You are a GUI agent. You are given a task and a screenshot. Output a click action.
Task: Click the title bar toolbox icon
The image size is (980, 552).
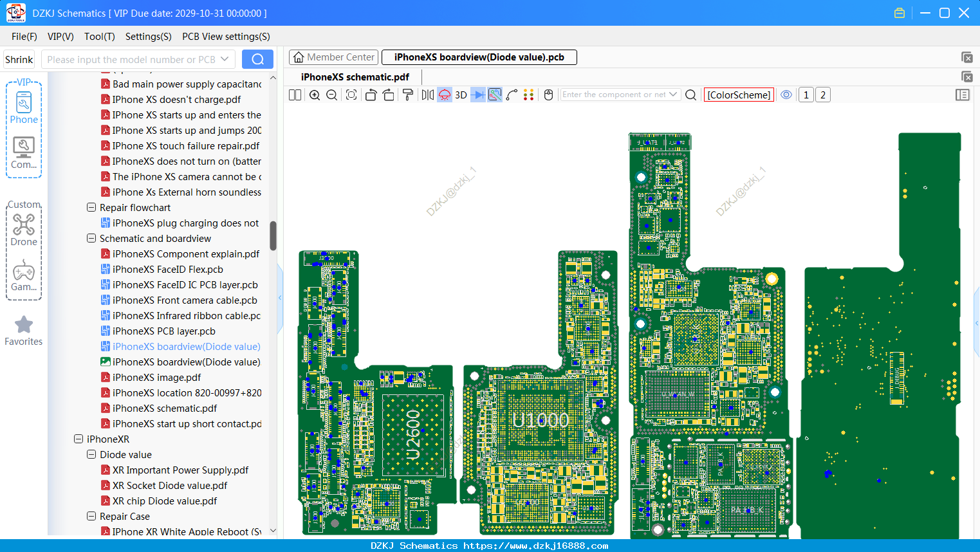click(x=900, y=13)
